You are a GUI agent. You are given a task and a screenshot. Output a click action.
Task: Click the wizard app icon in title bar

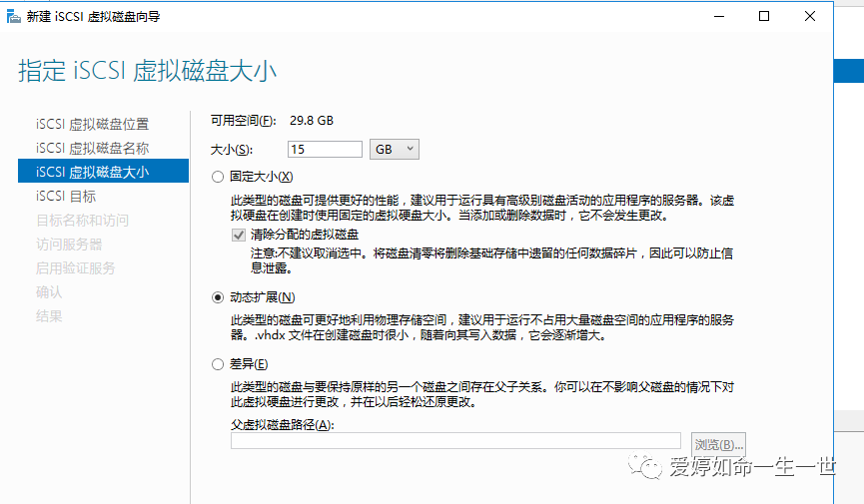pyautogui.click(x=13, y=17)
